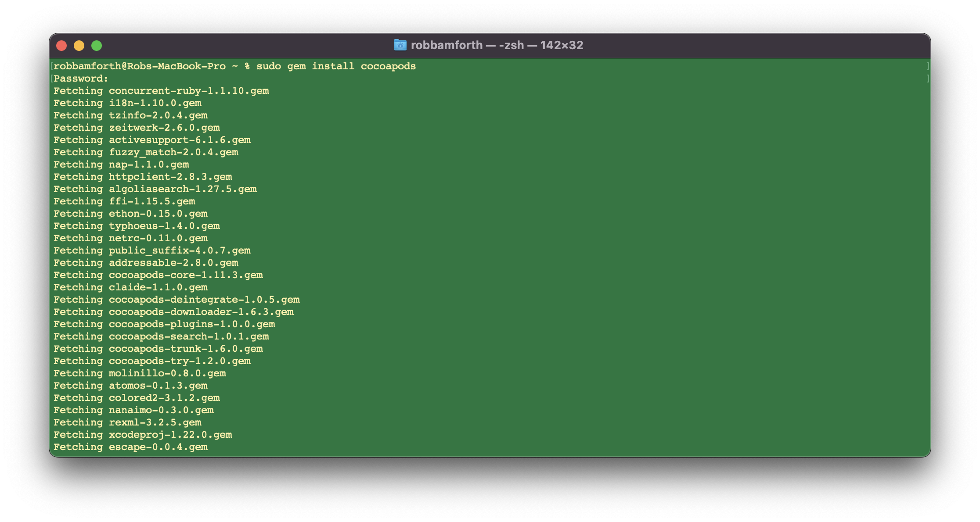Select the line 'Fetching algoliasearch-1.27.5.gem'
980x522 pixels.
pyautogui.click(x=155, y=189)
